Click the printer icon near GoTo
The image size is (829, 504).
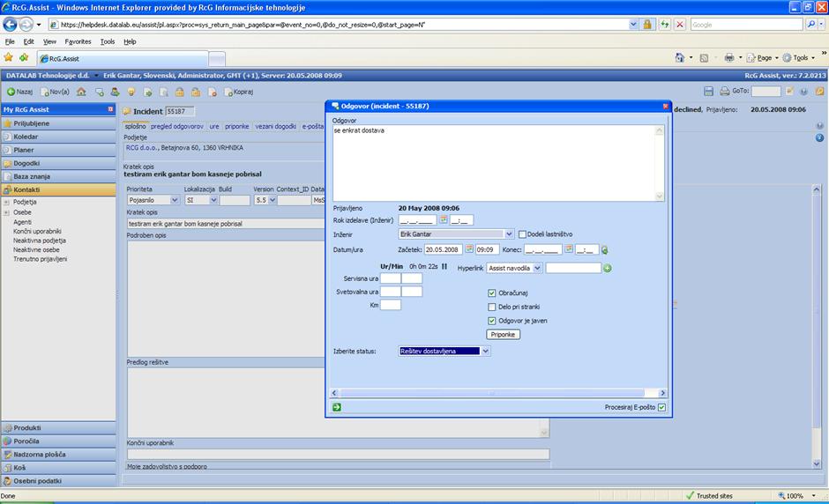[724, 92]
